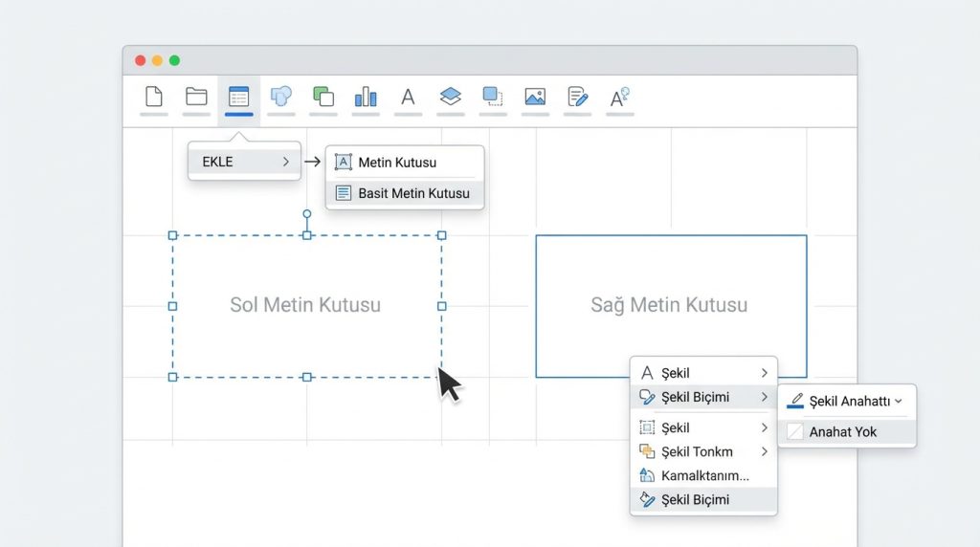This screenshot has height=547, width=980.
Task: Choose Kamalktanım... context menu entry
Action: point(703,476)
